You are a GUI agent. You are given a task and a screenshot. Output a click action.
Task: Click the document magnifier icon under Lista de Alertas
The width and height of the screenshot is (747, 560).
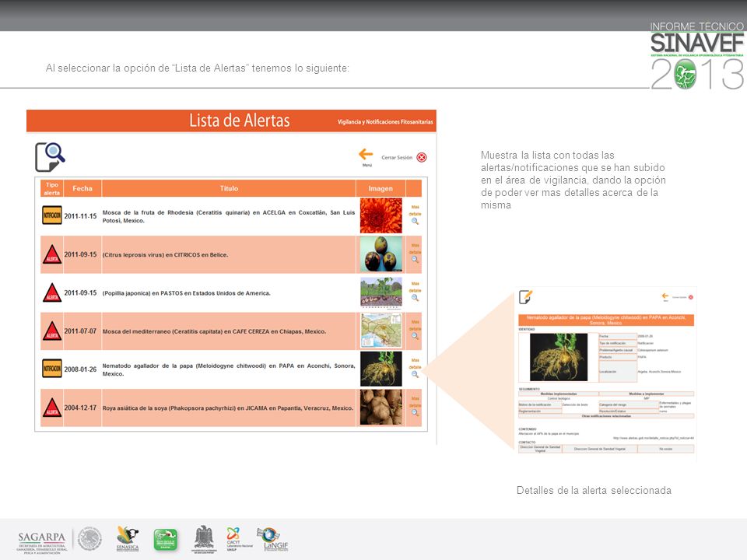pyautogui.click(x=50, y=156)
